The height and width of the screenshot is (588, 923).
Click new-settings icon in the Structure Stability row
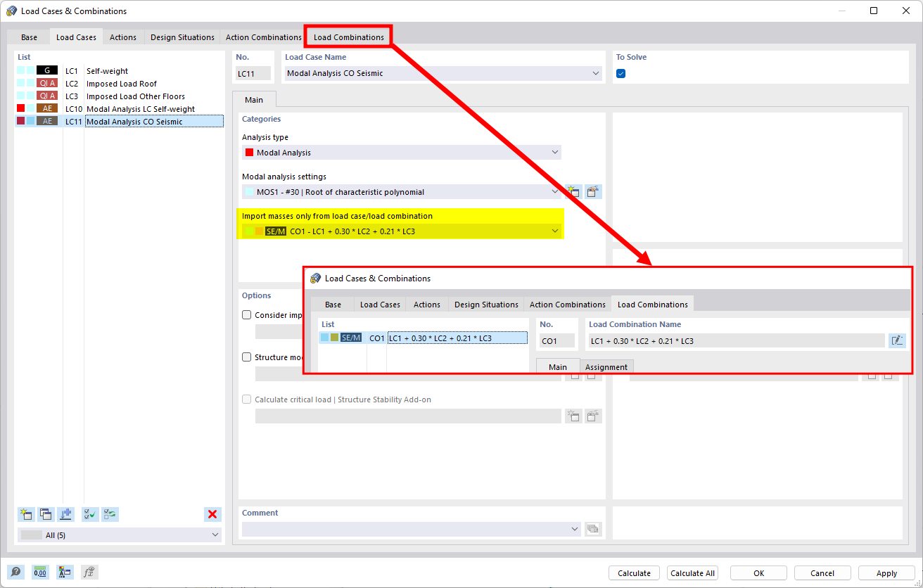[573, 416]
